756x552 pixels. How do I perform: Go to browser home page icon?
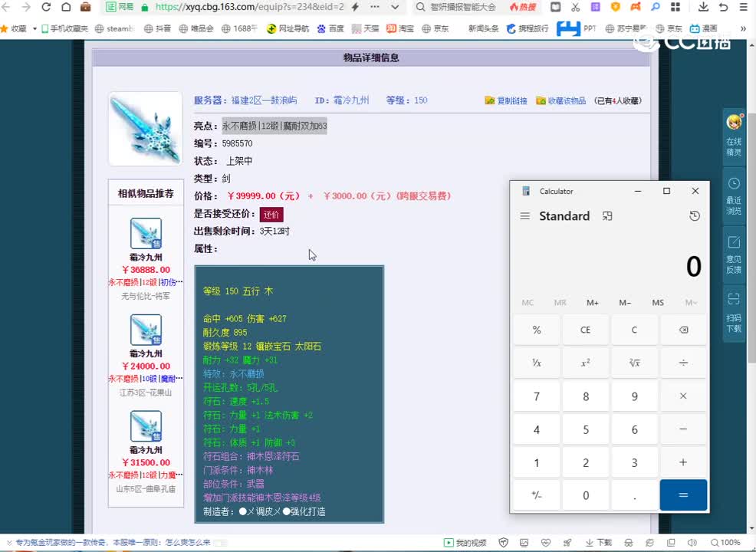click(66, 7)
